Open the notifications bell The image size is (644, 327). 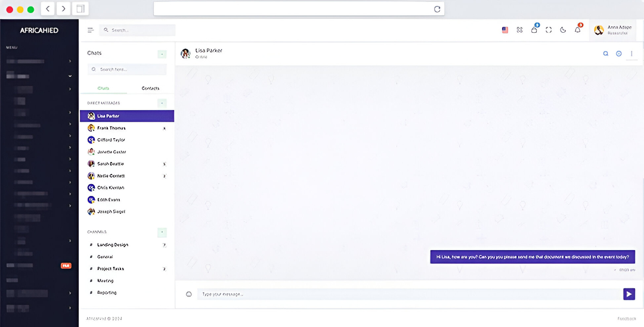(577, 30)
